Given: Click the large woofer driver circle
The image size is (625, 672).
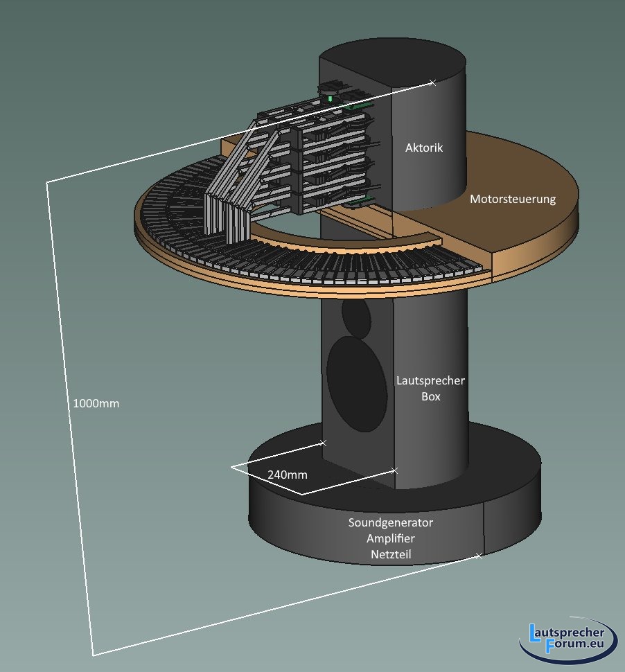Looking at the screenshot, I should pyautogui.click(x=356, y=384).
